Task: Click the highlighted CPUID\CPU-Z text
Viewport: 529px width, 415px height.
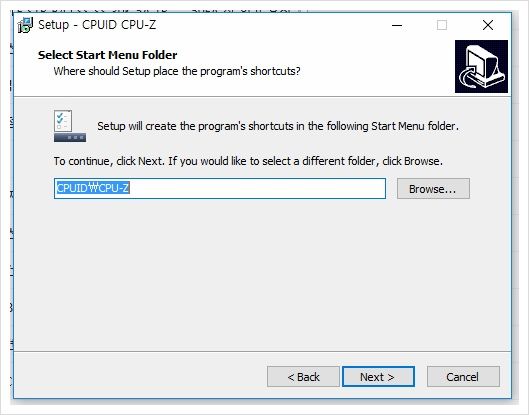Action: (x=93, y=188)
